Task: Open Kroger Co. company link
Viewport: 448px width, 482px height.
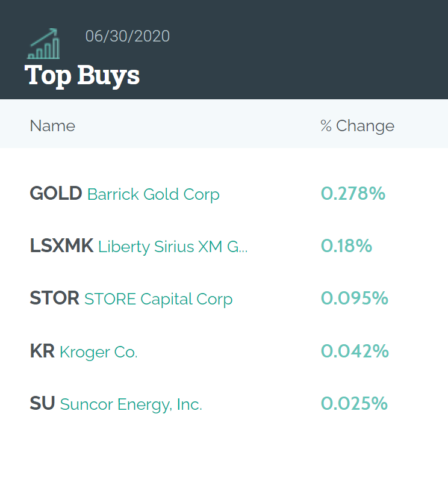Action: point(99,352)
